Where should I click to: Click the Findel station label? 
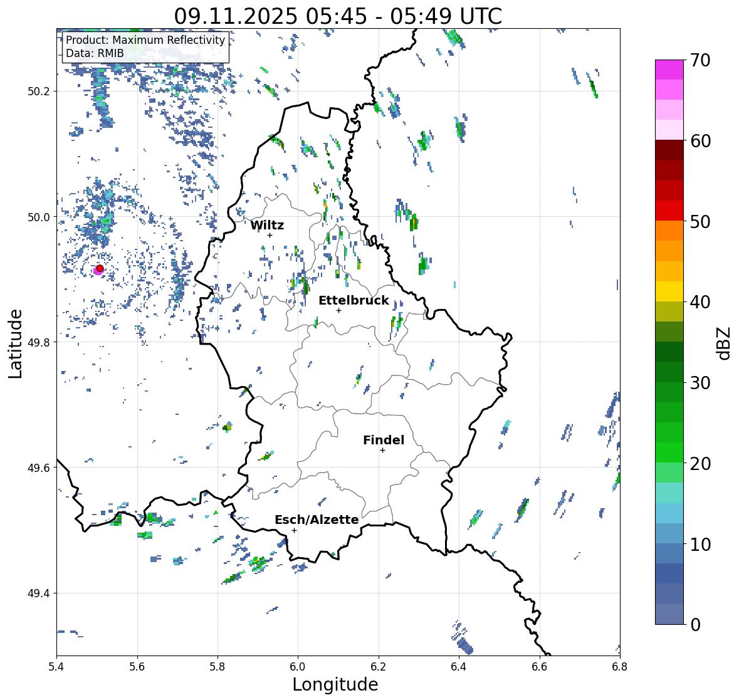(384, 440)
